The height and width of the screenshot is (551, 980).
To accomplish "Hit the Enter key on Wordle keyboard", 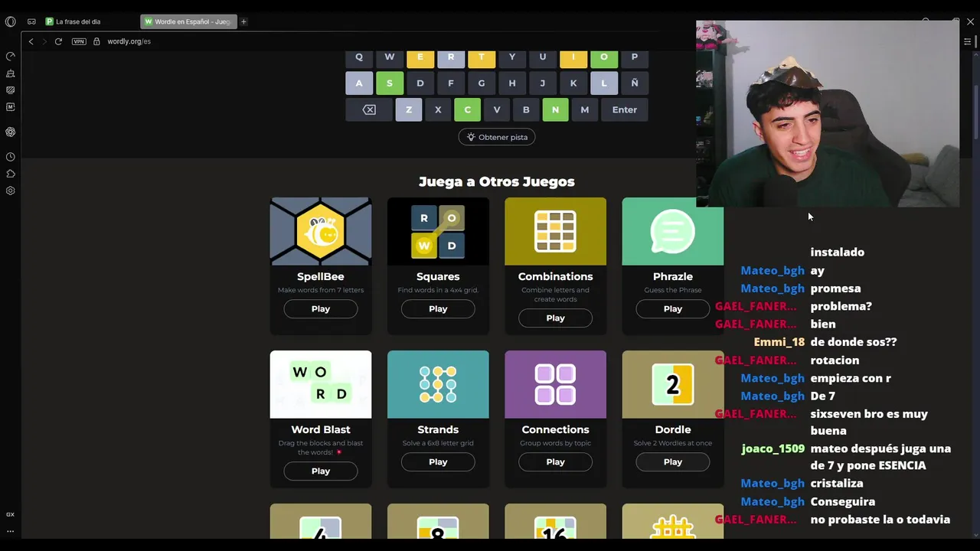I will pyautogui.click(x=625, y=109).
